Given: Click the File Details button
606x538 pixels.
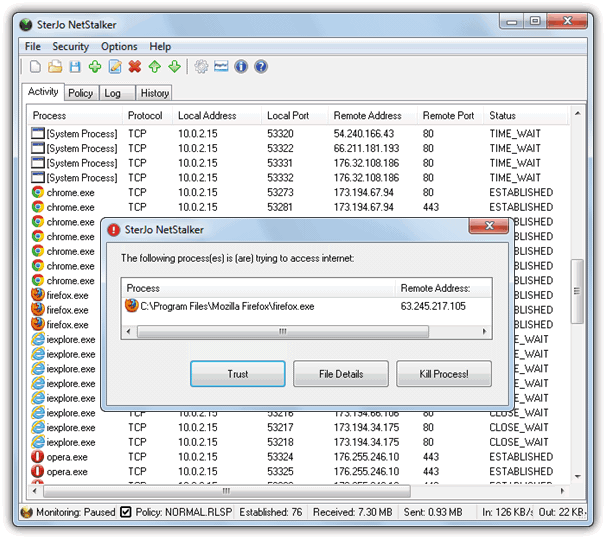Looking at the screenshot, I should point(341,374).
